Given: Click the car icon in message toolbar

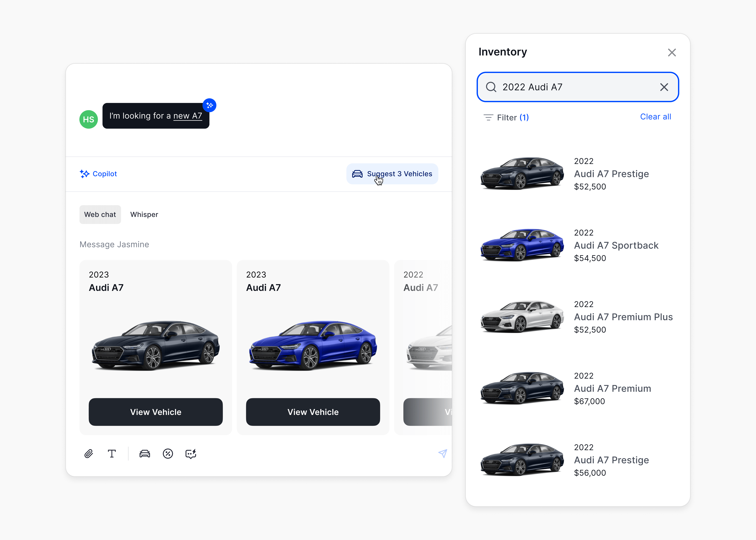Looking at the screenshot, I should click(145, 454).
